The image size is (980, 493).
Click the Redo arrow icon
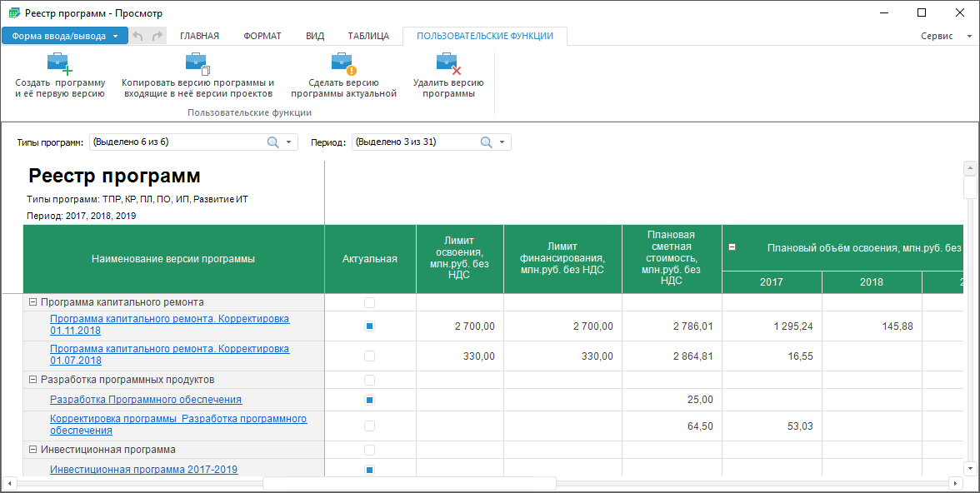click(x=157, y=36)
